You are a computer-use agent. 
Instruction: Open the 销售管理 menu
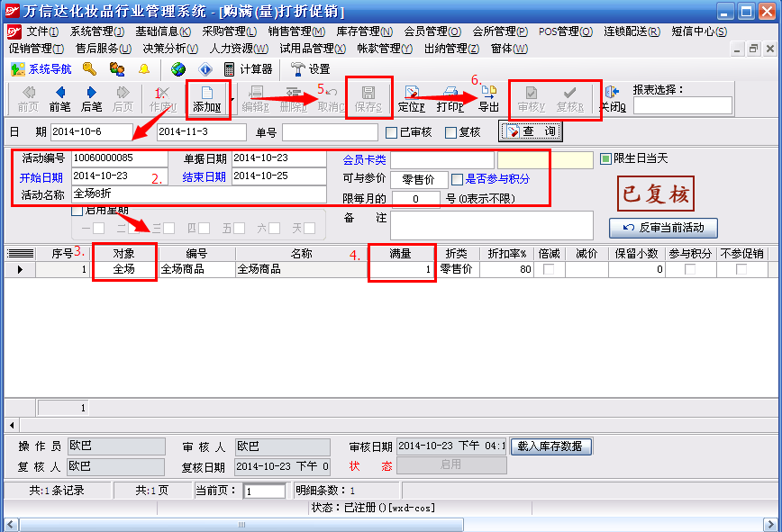point(294,32)
